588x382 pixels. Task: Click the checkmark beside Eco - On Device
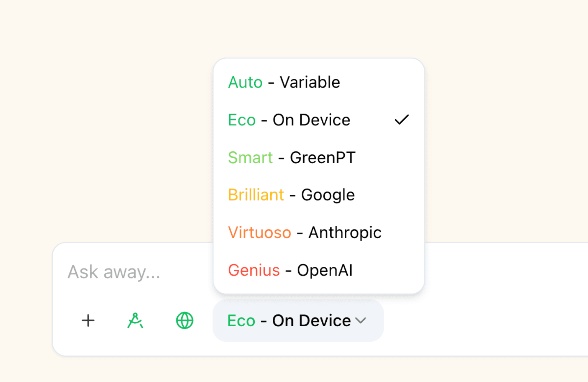click(402, 120)
